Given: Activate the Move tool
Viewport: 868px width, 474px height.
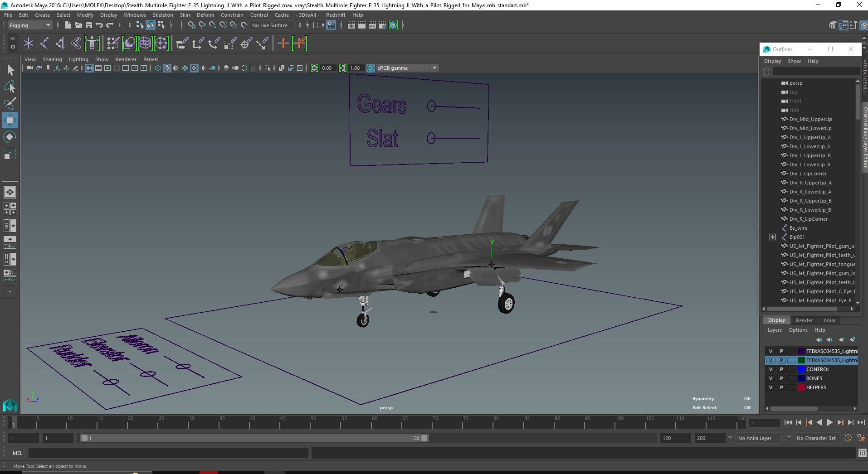Looking at the screenshot, I should click(x=10, y=120).
